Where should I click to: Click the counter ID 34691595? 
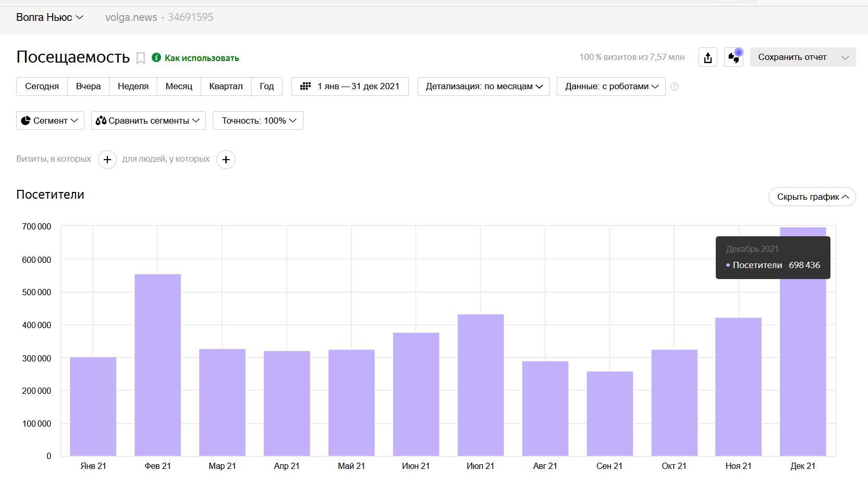[190, 17]
